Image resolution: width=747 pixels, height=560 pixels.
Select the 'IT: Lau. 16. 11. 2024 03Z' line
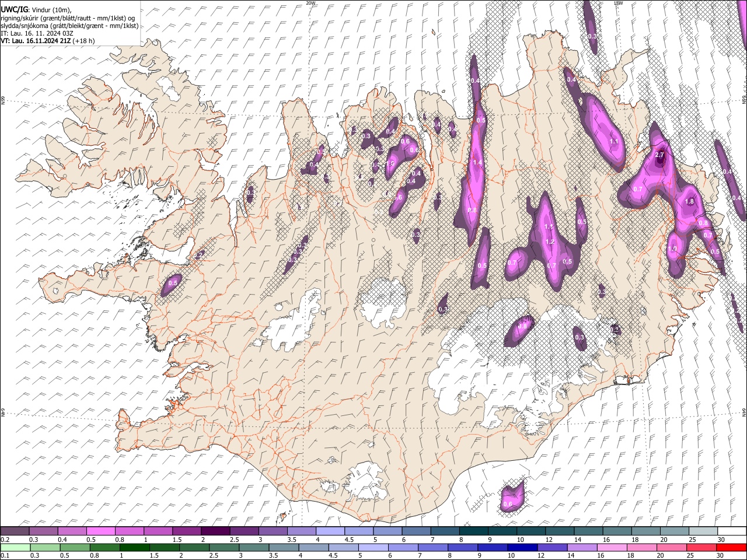pos(37,33)
